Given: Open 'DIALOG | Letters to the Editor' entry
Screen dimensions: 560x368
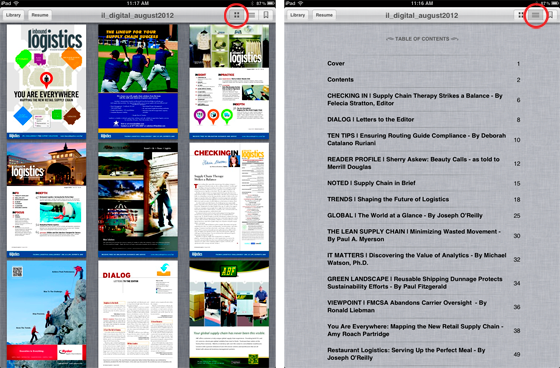Looking at the screenshot, I should 423,119.
